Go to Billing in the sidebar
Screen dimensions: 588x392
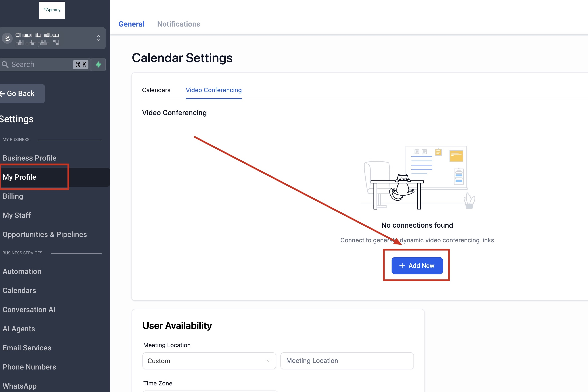[13, 196]
